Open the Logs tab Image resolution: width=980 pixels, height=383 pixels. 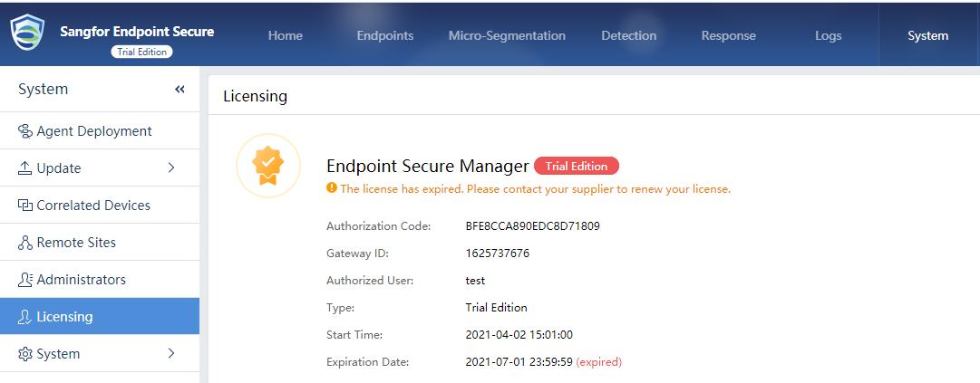pos(828,35)
